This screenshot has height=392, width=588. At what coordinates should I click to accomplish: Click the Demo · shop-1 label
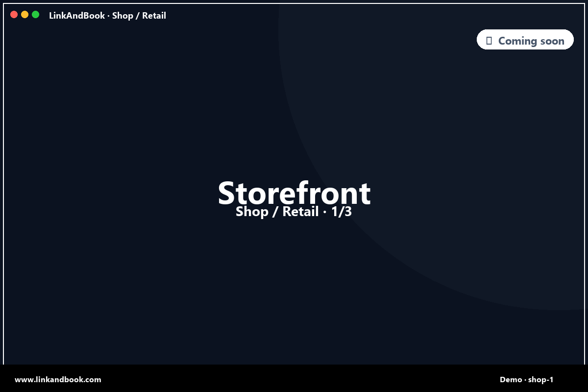(x=526, y=379)
